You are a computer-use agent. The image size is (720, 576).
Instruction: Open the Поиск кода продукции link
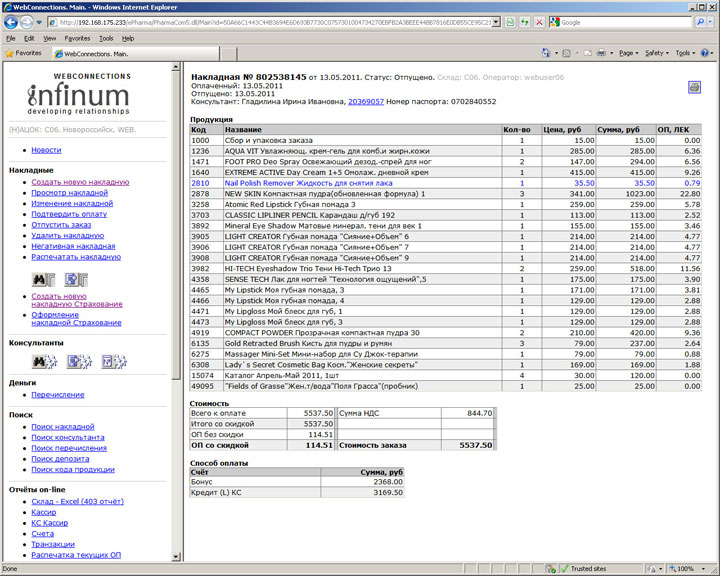[x=73, y=469]
